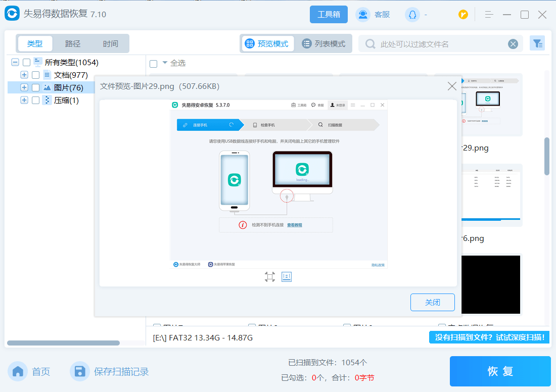This screenshot has width=556, height=392.
Task: Tick the 全选 select-all checkbox
Action: tap(154, 64)
